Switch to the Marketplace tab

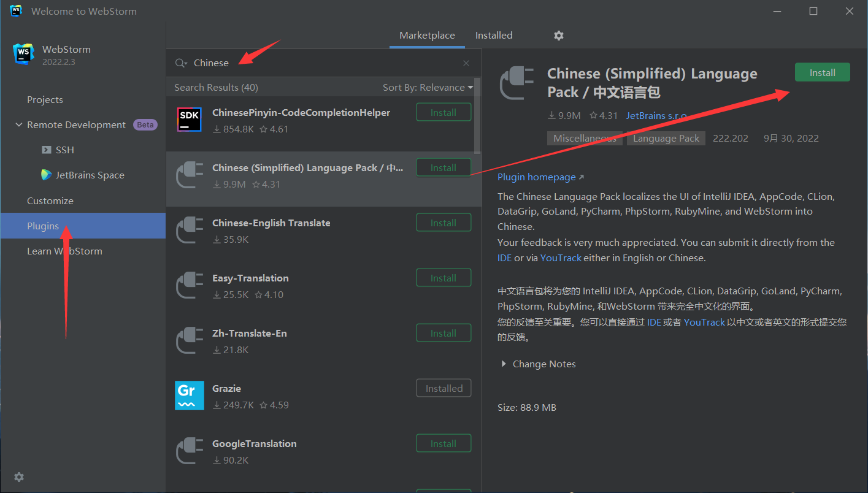(428, 36)
